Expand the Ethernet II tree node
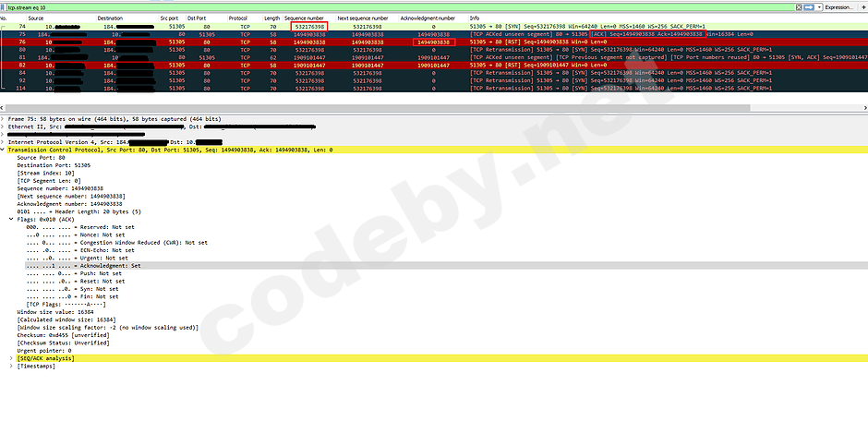868x421 pixels. 3,126
